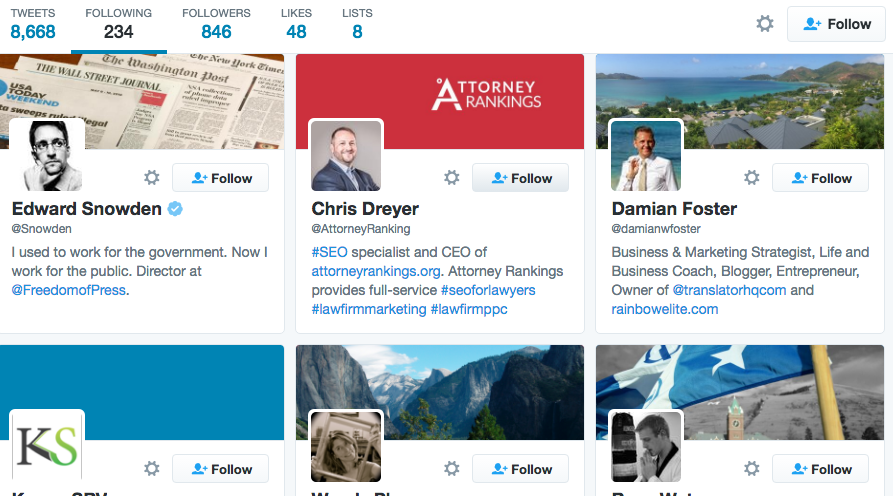Open gear menu on Damian Foster's card

coord(752,178)
